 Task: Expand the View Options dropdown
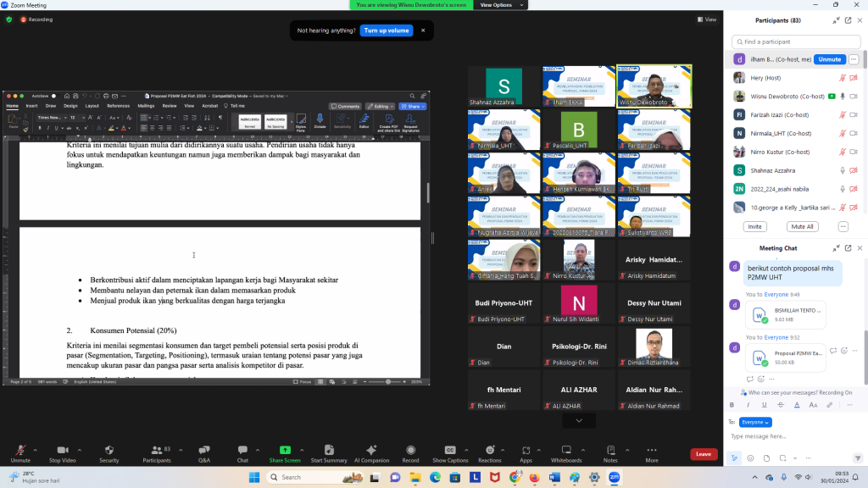click(496, 5)
